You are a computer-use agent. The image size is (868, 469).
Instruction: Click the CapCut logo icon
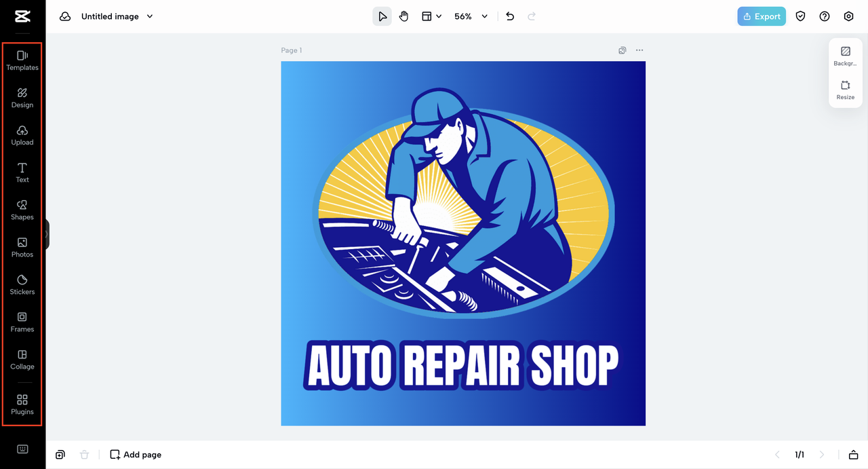click(x=22, y=16)
